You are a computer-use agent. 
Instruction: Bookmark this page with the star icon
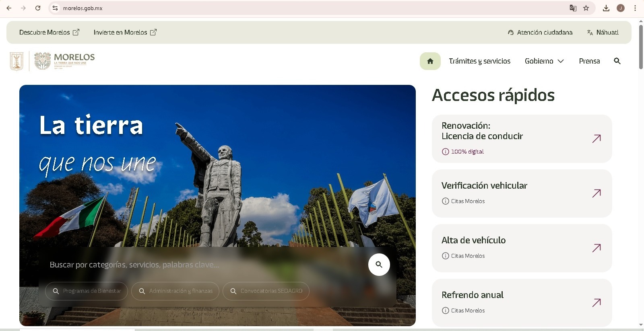click(x=586, y=8)
